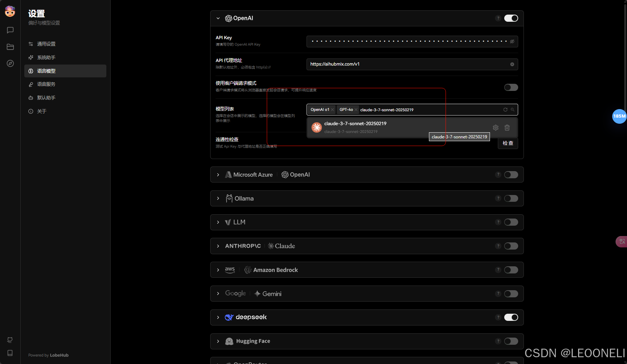The width and height of the screenshot is (627, 364).
Task: Open the LobeHub powered-by link
Action: (x=59, y=355)
